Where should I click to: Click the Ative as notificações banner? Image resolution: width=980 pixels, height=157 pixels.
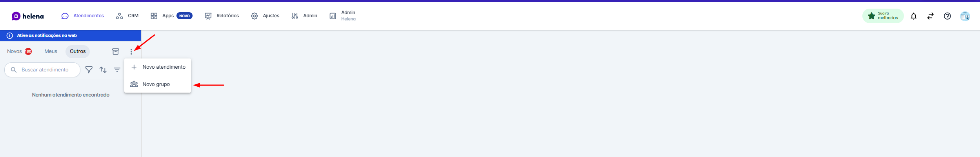[71, 36]
